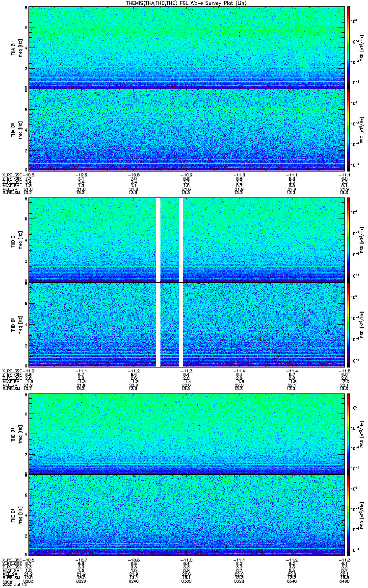Click X_RE_GSE row label under THE panels
This screenshot has width=368, height=588.
pos(11,560)
